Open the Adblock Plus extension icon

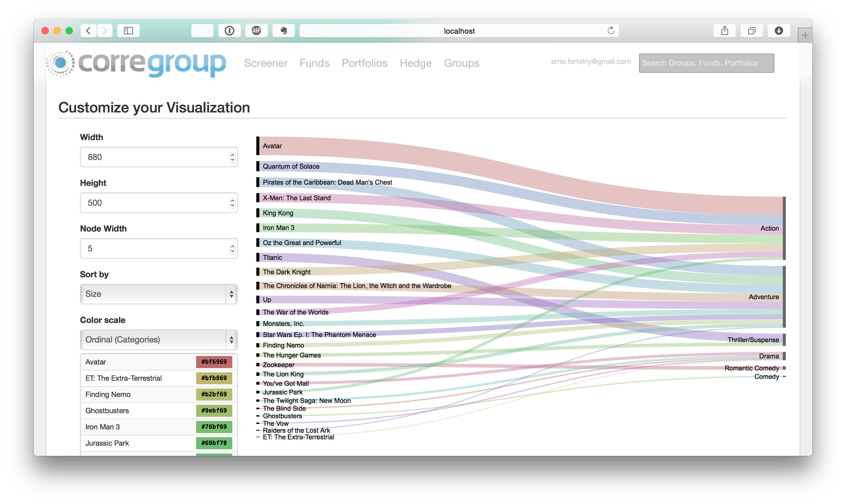pos(256,31)
